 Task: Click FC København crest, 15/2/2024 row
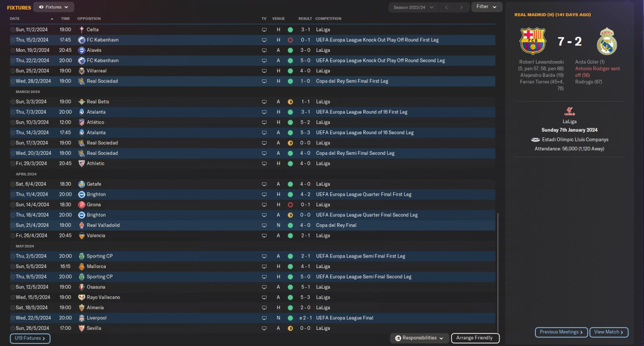click(x=82, y=40)
